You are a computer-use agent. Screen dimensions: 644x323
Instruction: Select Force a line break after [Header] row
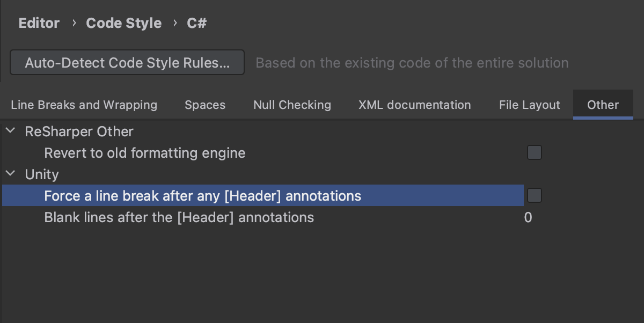click(x=202, y=196)
